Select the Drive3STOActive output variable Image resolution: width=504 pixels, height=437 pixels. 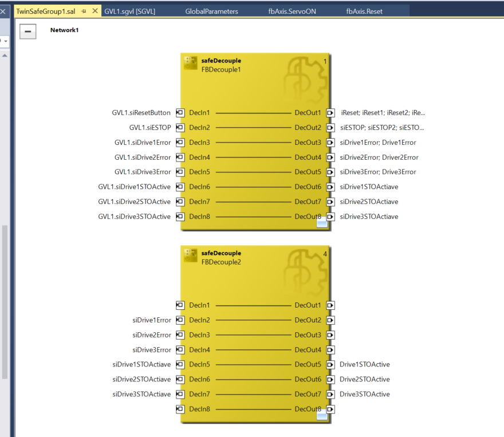coord(364,394)
